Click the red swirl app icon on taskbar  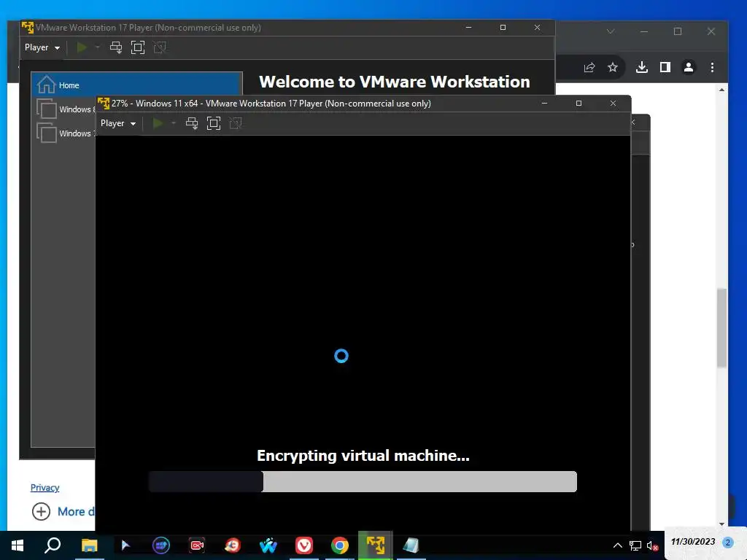coord(233,545)
